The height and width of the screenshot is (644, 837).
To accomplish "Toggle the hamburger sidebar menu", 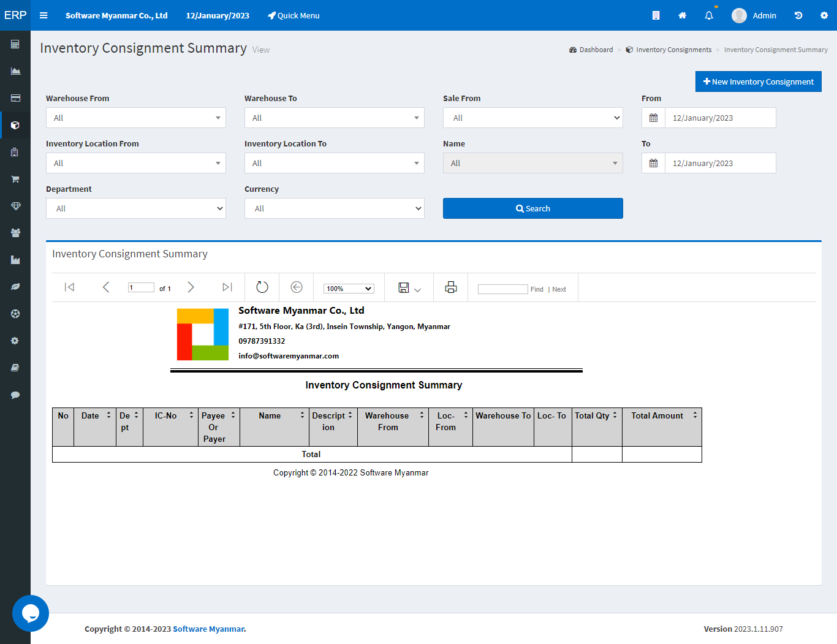I will pyautogui.click(x=44, y=15).
